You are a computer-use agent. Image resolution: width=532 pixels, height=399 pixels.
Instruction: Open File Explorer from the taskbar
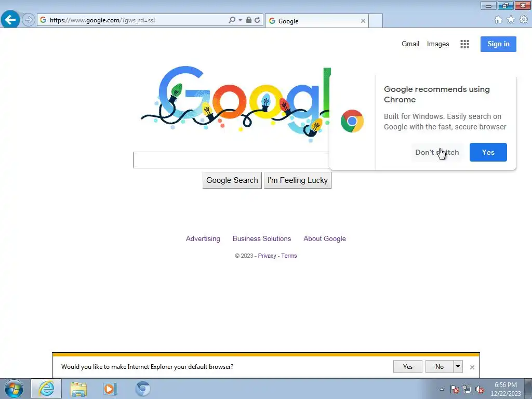pyautogui.click(x=78, y=389)
